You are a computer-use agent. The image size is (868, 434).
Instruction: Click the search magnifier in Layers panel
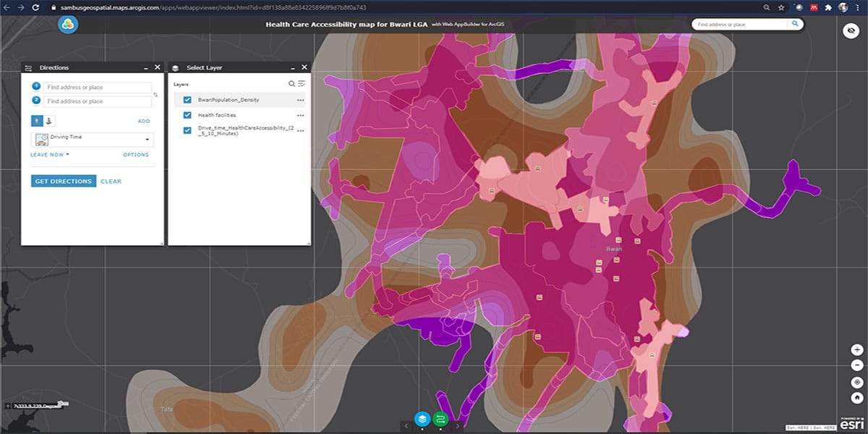point(292,84)
